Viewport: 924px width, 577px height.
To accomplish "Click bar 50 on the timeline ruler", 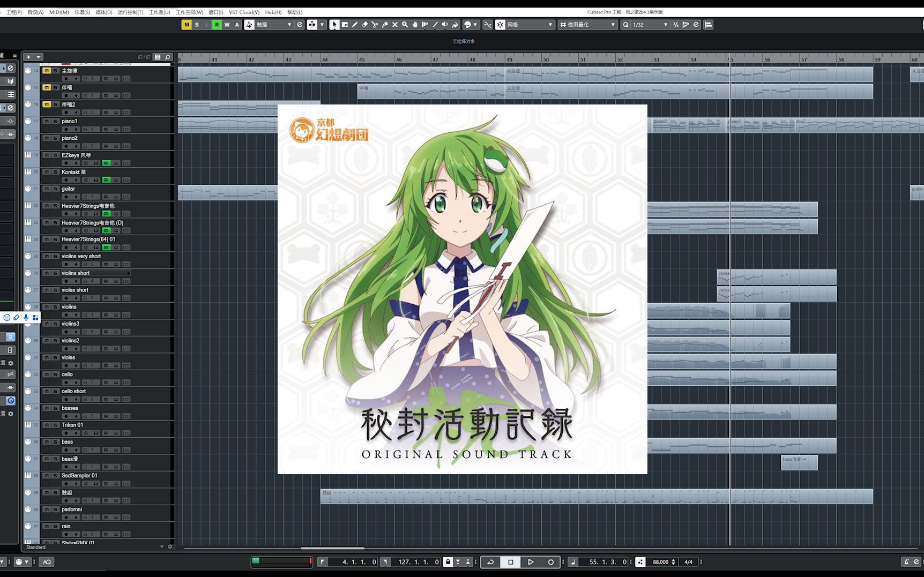I will pyautogui.click(x=546, y=59).
